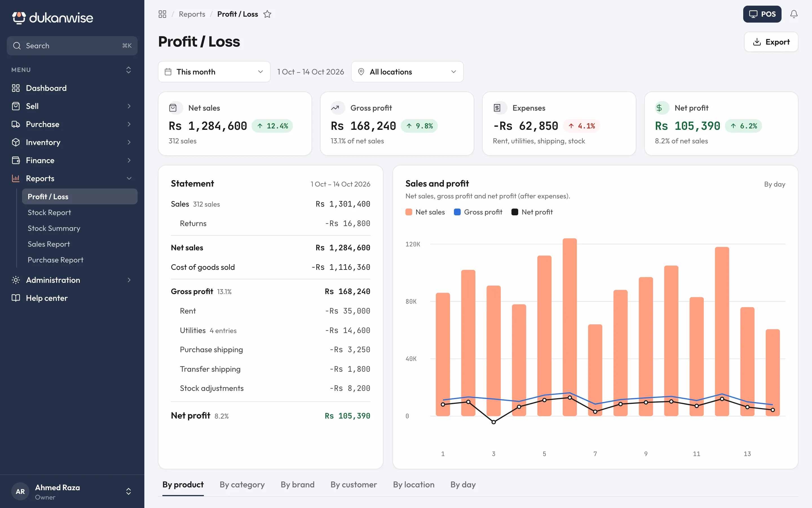Toggle Net sales series in chart legend
Screen dimensions: 812x508
pos(425,212)
